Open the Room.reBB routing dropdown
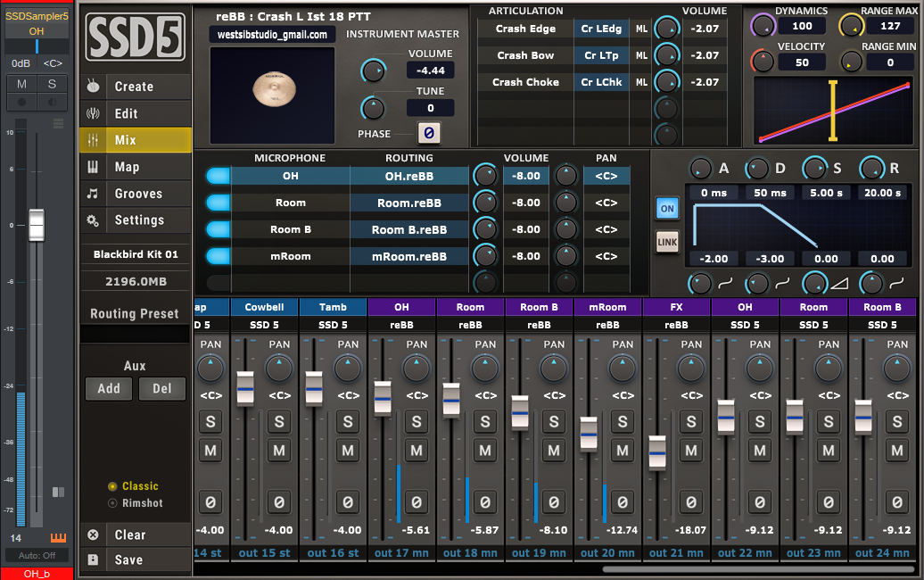 [x=408, y=203]
